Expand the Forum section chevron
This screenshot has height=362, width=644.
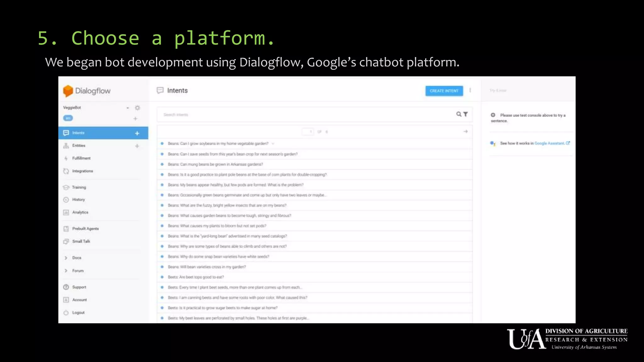tap(66, 271)
